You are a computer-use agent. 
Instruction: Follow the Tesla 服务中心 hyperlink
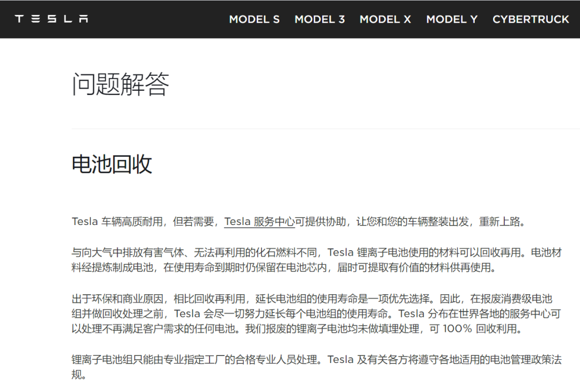259,222
